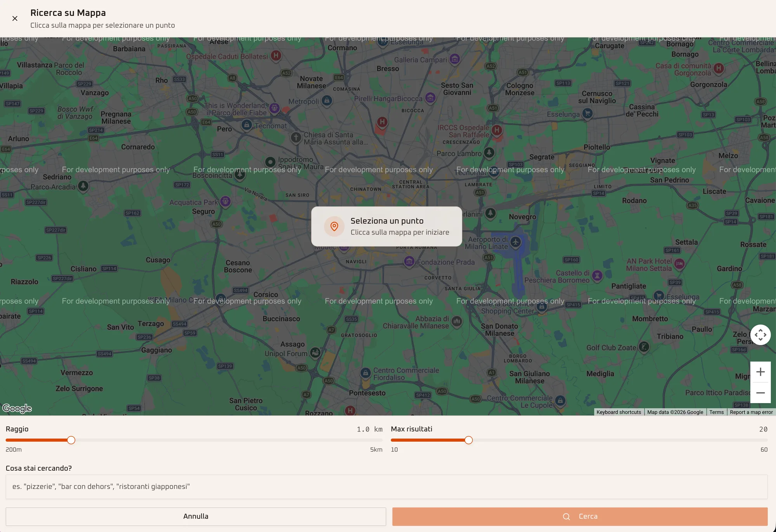The width and height of the screenshot is (776, 532).
Task: Click the AN Park Hotel Milano Settala icon
Action: click(x=679, y=264)
